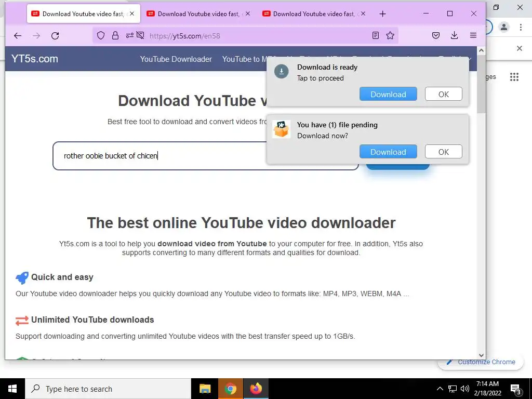The height and width of the screenshot is (399, 532).
Task: Open the tracking protection shield icon
Action: click(x=101, y=36)
